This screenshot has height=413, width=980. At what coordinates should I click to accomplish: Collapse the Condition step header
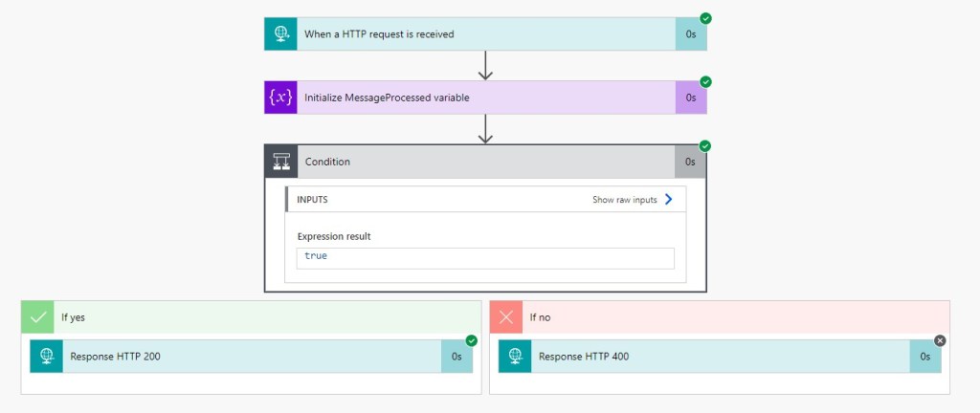(x=486, y=162)
